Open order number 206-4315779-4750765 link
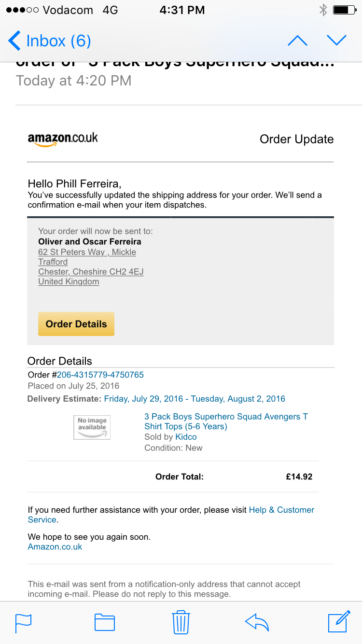 click(100, 375)
